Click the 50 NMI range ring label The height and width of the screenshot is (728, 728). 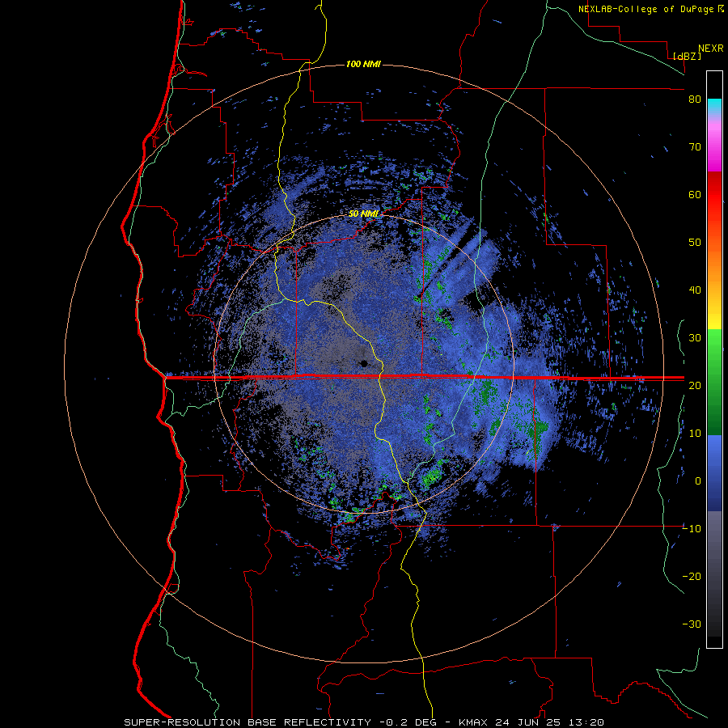tap(363, 214)
